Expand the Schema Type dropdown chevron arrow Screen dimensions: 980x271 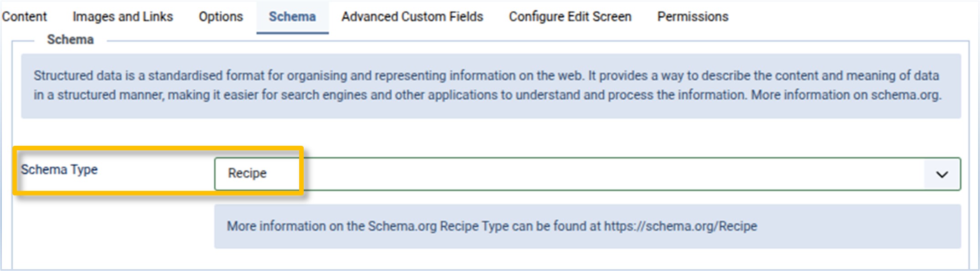942,174
